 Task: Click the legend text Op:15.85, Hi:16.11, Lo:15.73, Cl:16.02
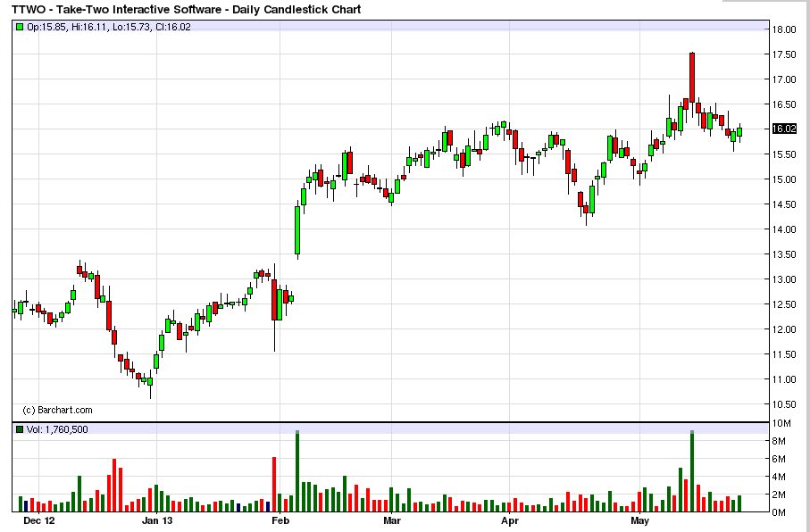108,27
